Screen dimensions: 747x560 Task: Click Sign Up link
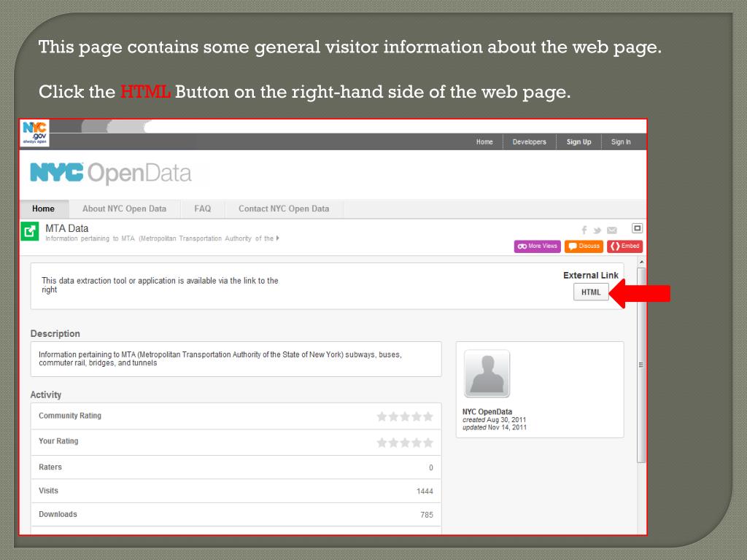[x=578, y=142]
